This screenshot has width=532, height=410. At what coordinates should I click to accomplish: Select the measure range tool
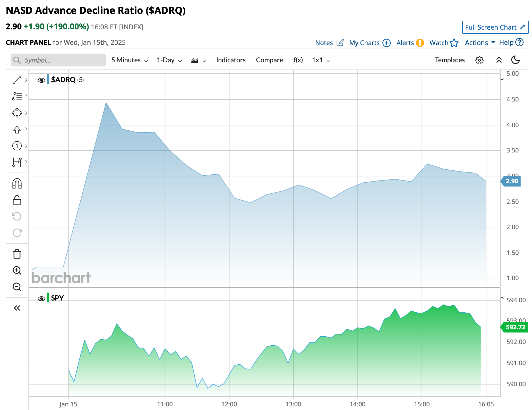coord(17,162)
